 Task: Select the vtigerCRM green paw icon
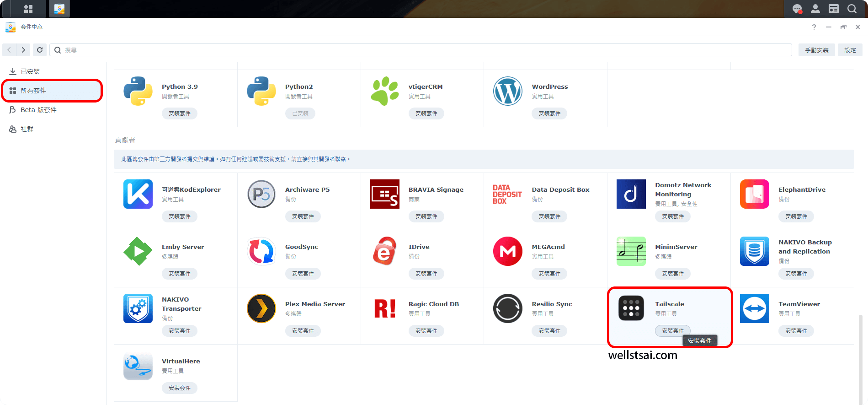(x=385, y=91)
